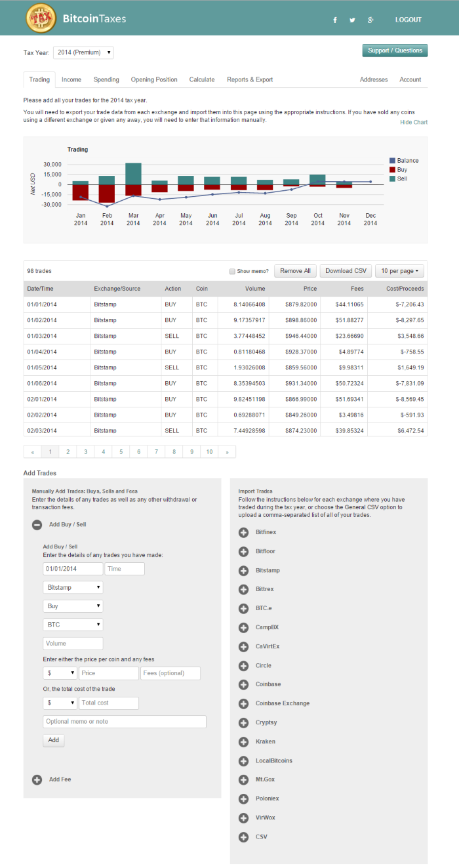The image size is (459, 868).
Task: Click the trade date field 01/01/2014
Action: point(73,569)
